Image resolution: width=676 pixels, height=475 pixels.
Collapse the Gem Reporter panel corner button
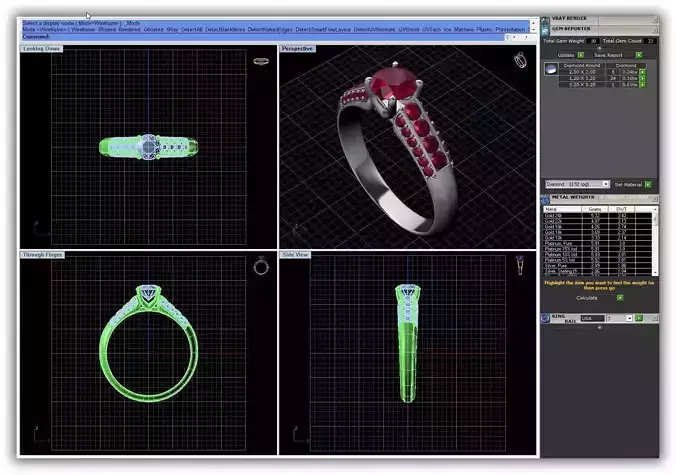pos(654,30)
